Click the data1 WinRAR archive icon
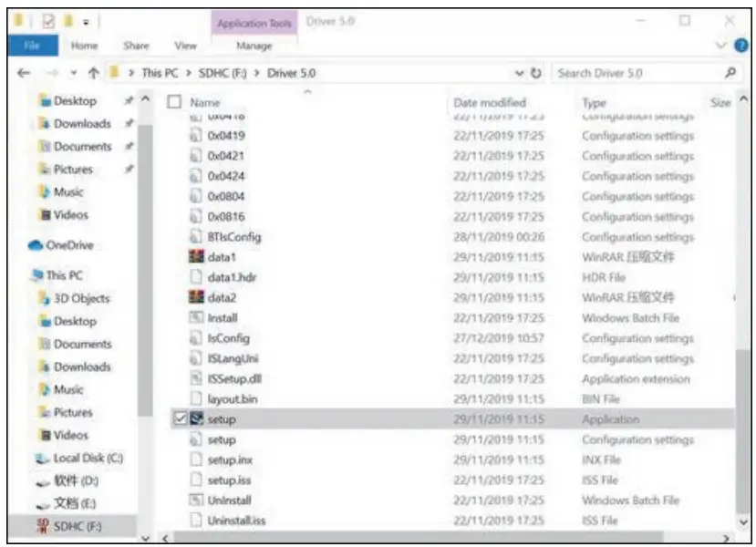The image size is (756, 547). pos(196,256)
